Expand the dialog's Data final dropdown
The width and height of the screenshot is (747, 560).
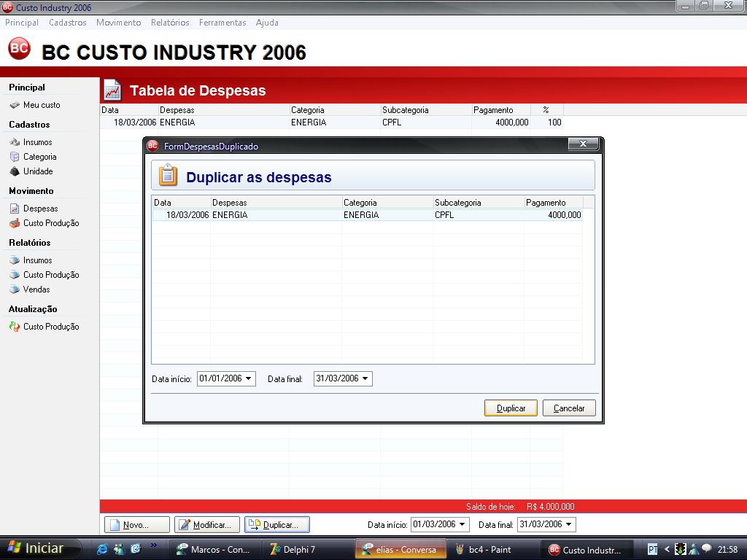coord(365,379)
